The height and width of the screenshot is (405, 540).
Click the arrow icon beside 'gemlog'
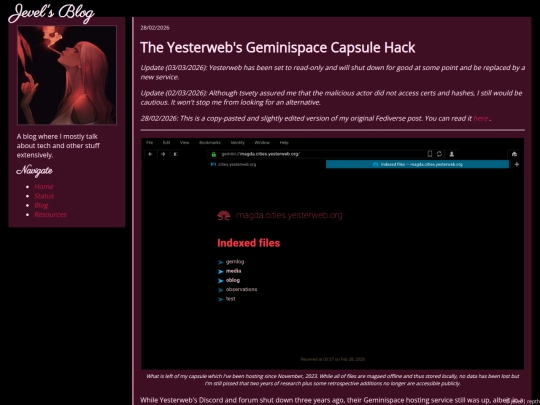[221, 262]
